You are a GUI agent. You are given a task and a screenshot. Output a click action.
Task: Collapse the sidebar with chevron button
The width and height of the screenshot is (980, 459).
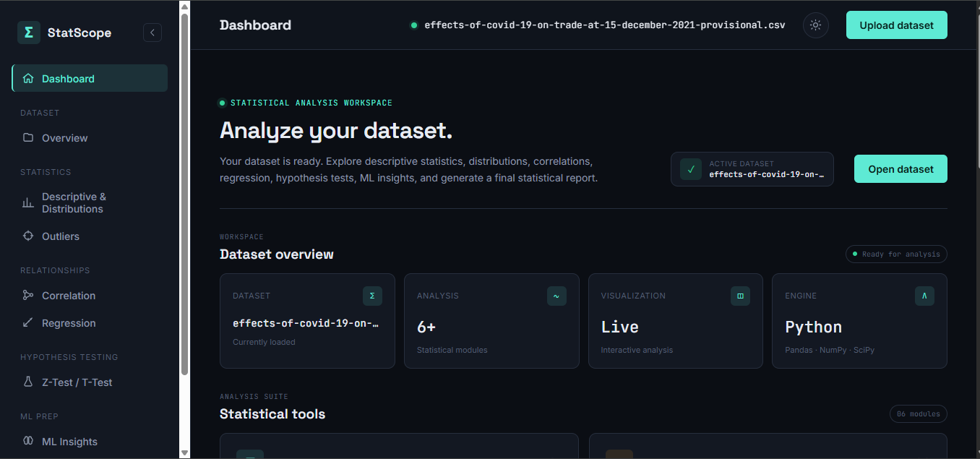point(152,33)
